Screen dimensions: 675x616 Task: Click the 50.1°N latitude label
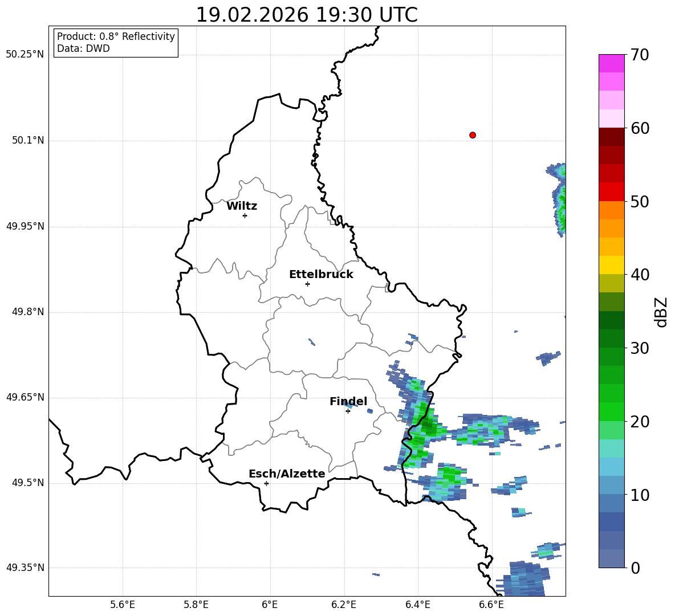[x=28, y=140]
